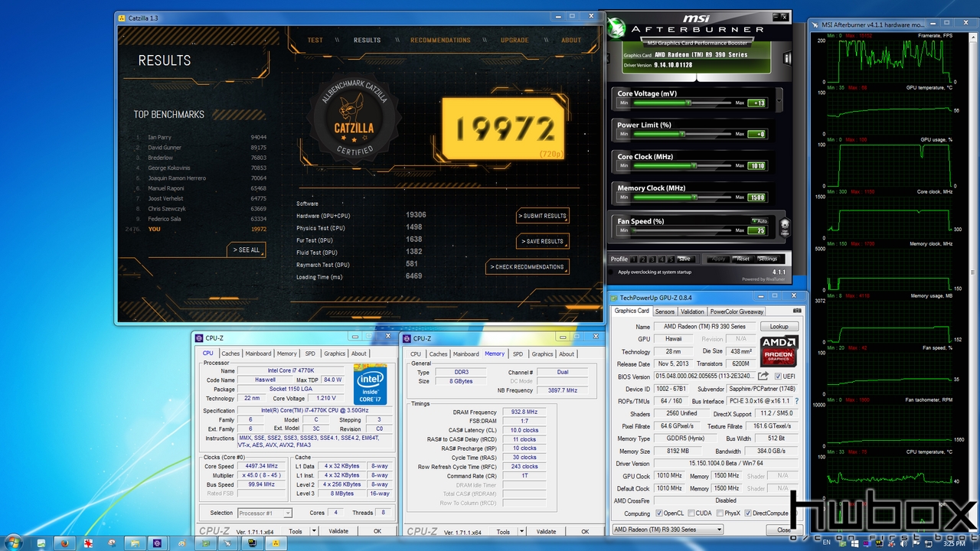Adjust the Power Limit slider

(683, 134)
